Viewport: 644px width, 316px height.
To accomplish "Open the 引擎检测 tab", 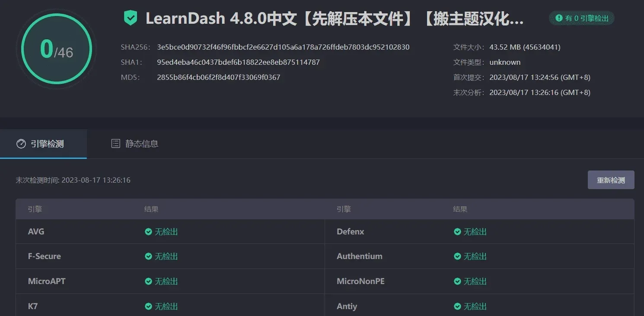I will [43, 144].
